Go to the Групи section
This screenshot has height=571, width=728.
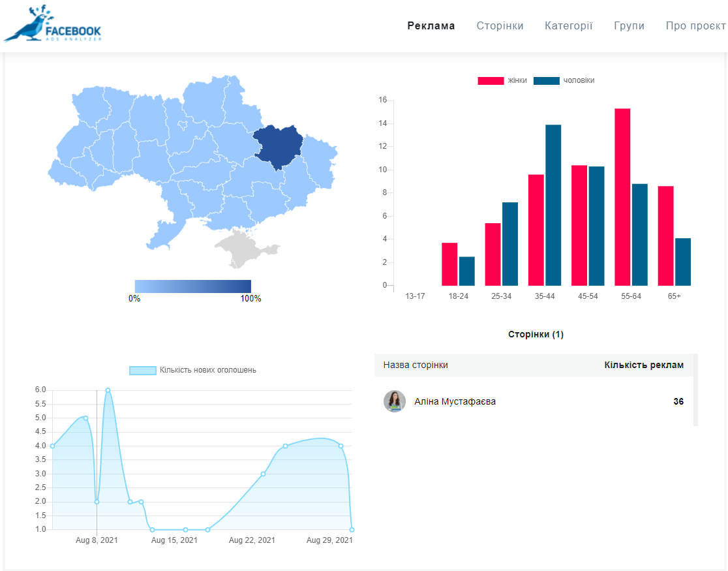click(629, 26)
